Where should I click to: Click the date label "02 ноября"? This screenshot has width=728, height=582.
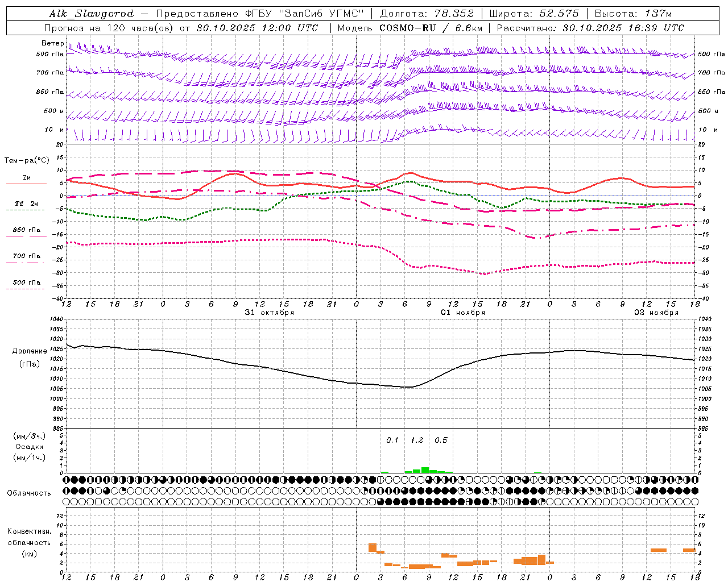(x=656, y=313)
